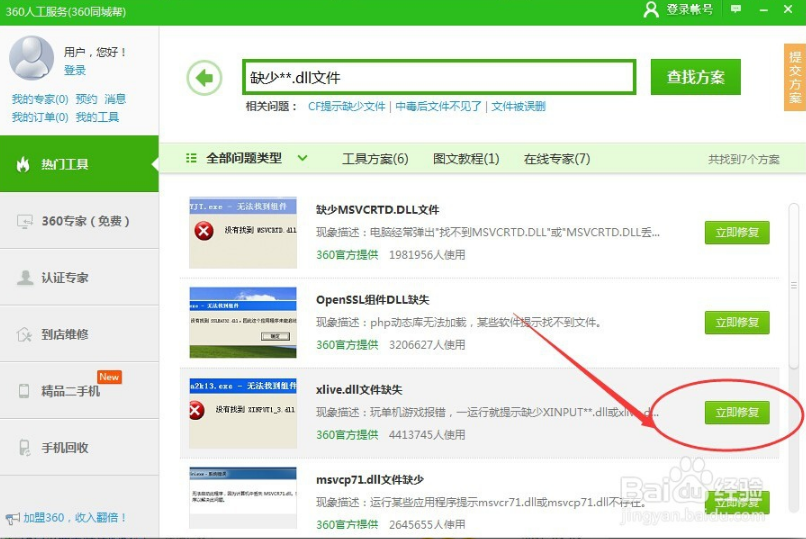Click the person icon beside 认证专家
Image resolution: width=806 pixels, height=539 pixels.
tap(24, 278)
